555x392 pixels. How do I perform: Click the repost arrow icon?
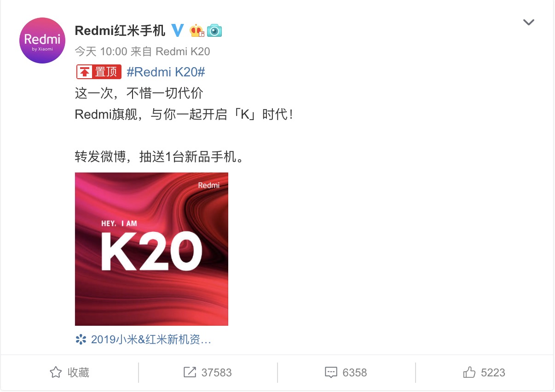(190, 372)
